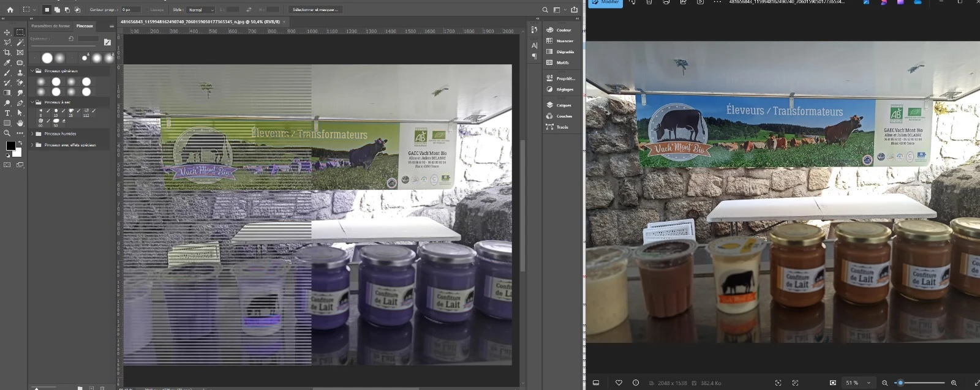Zoom in with plus magnifier in Photos

[954, 383]
